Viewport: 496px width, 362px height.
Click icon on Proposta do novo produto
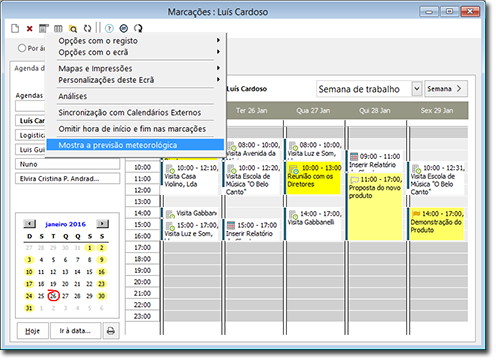(355, 180)
